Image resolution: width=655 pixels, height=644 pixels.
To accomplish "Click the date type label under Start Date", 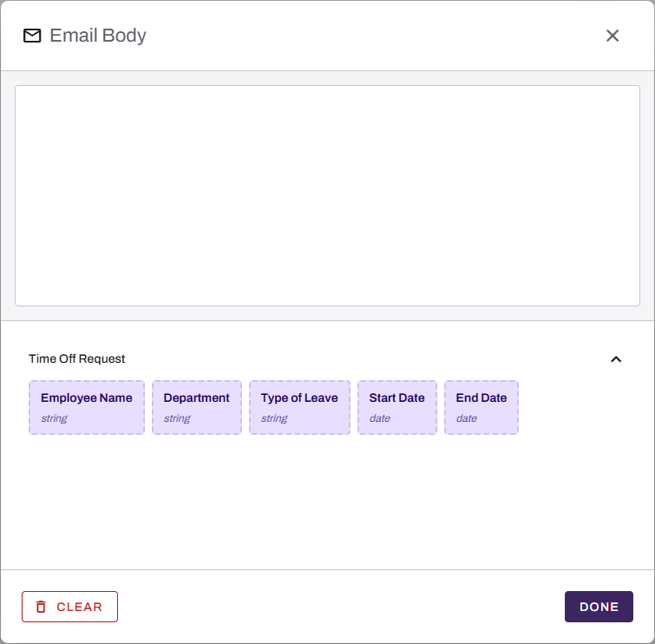I will (380, 418).
